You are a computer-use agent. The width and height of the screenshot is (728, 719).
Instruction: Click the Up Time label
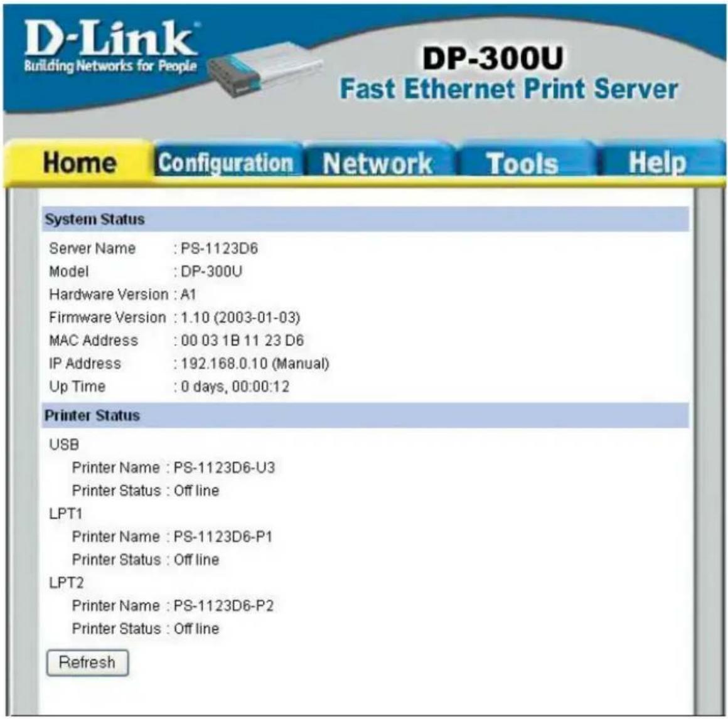(x=77, y=386)
